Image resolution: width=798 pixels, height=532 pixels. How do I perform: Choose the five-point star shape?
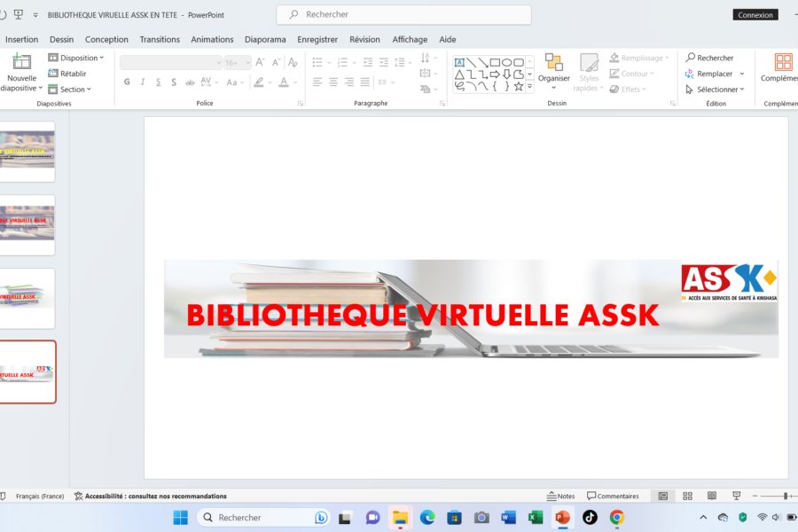(x=519, y=87)
